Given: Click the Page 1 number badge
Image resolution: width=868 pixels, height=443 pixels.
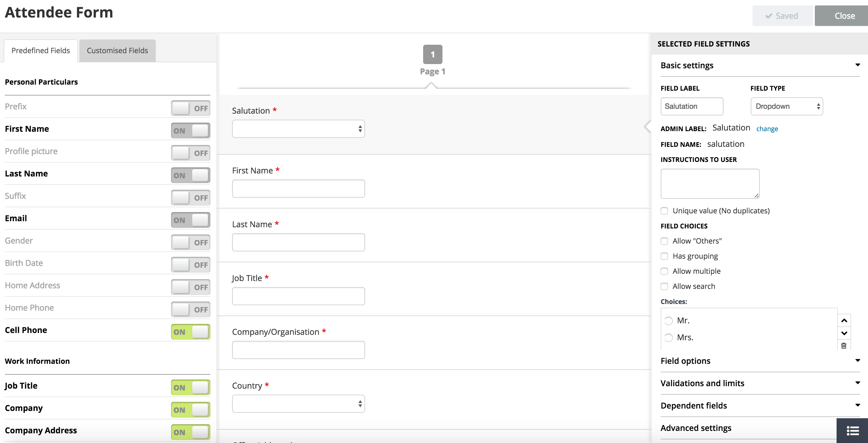Looking at the screenshot, I should (432, 54).
